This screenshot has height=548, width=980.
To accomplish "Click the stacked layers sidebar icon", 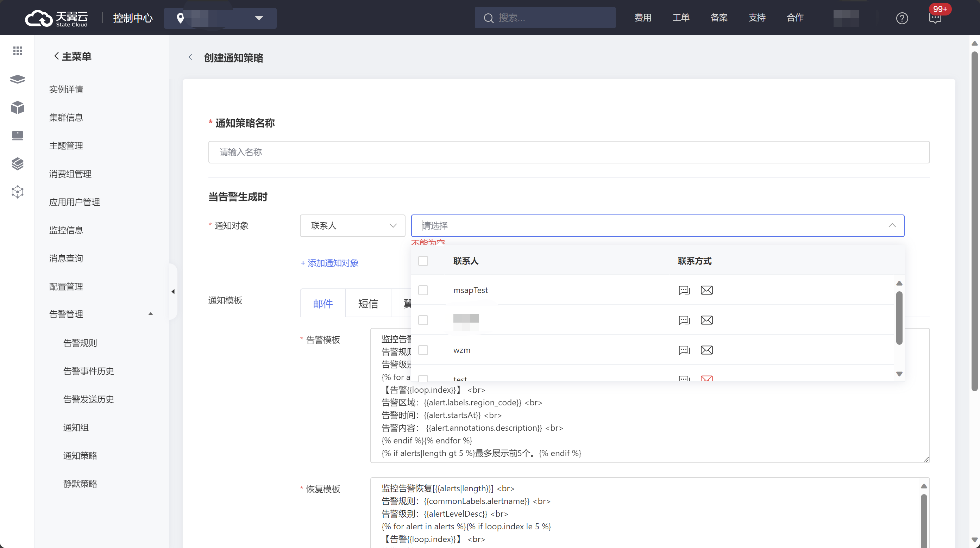I will pos(18,79).
